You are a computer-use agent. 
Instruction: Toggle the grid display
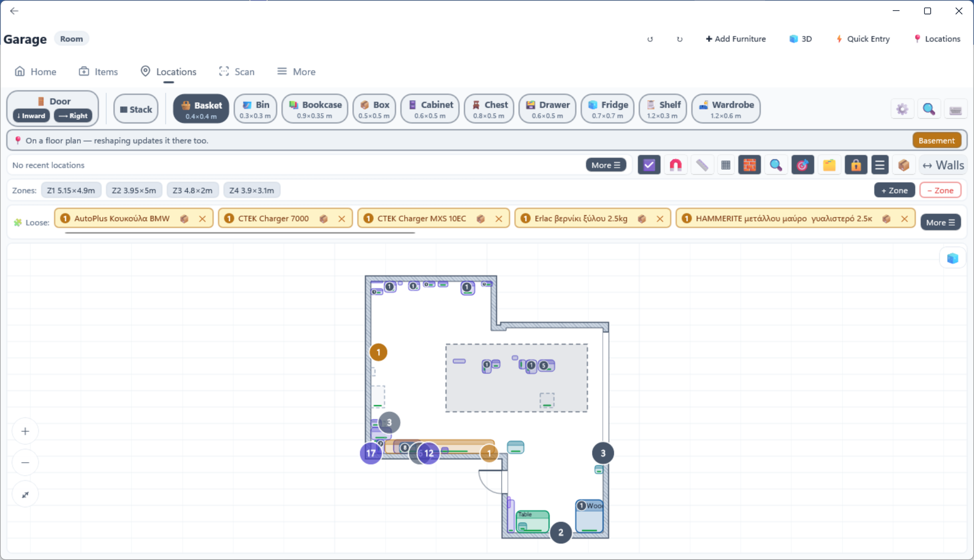click(x=726, y=165)
